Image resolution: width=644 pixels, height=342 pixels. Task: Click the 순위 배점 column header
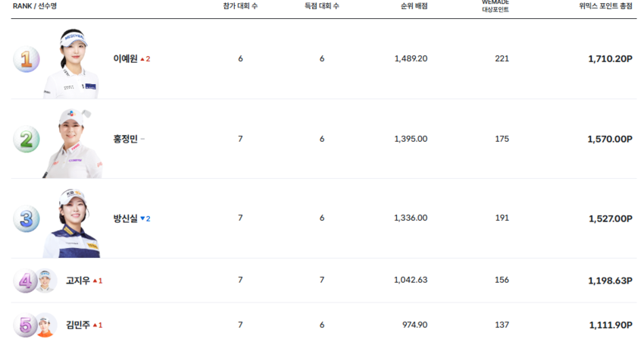click(414, 5)
